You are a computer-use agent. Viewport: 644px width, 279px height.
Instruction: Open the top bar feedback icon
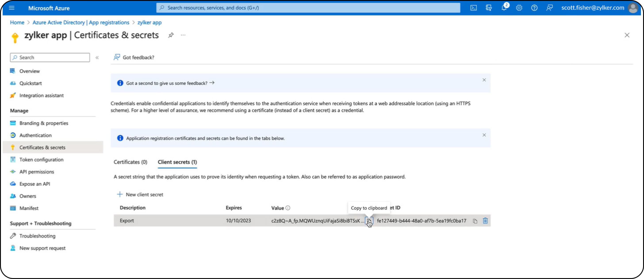tap(550, 8)
